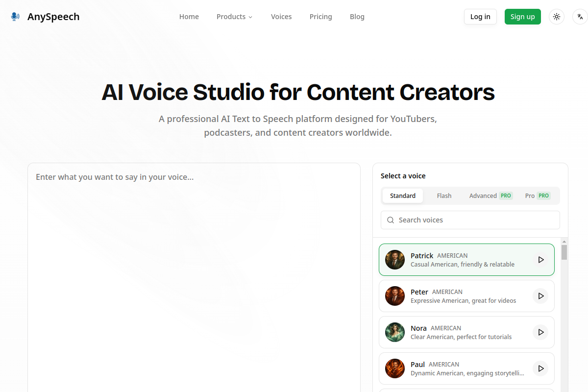Click the voice list scrollbar thumb
The width and height of the screenshot is (588, 392).
pos(564,252)
